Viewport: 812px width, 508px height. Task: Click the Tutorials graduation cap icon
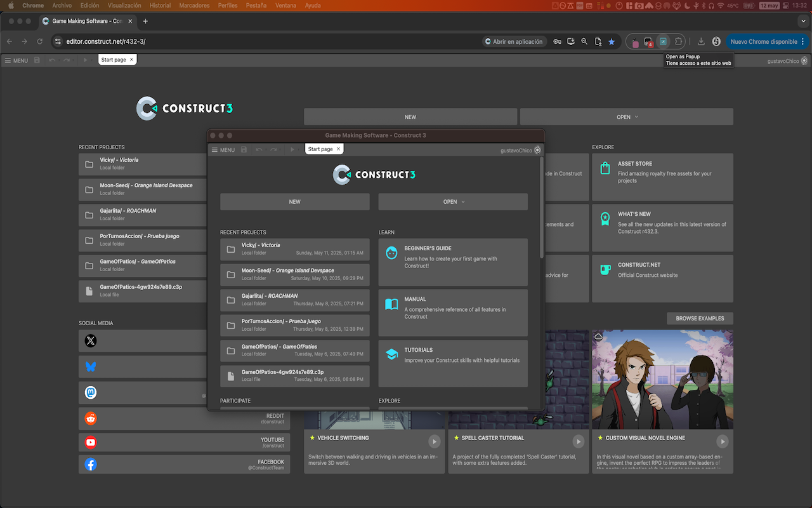click(391, 354)
